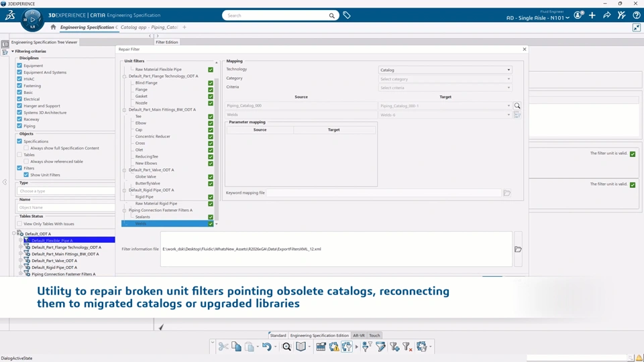This screenshot has width=644, height=362.
Task: Toggle the Blind Flange unit filter checkbox
Action: (x=211, y=83)
